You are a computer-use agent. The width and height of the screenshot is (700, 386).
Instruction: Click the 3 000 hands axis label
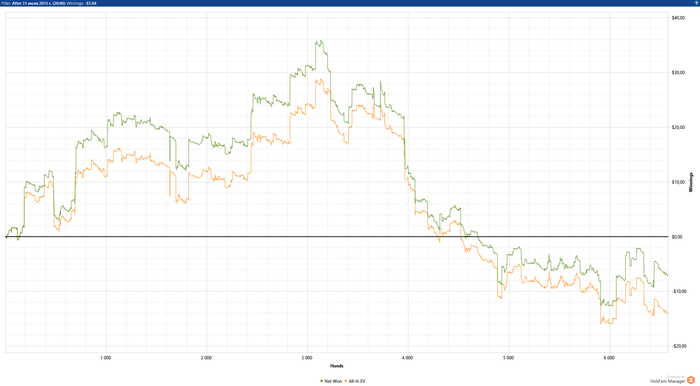(307, 358)
